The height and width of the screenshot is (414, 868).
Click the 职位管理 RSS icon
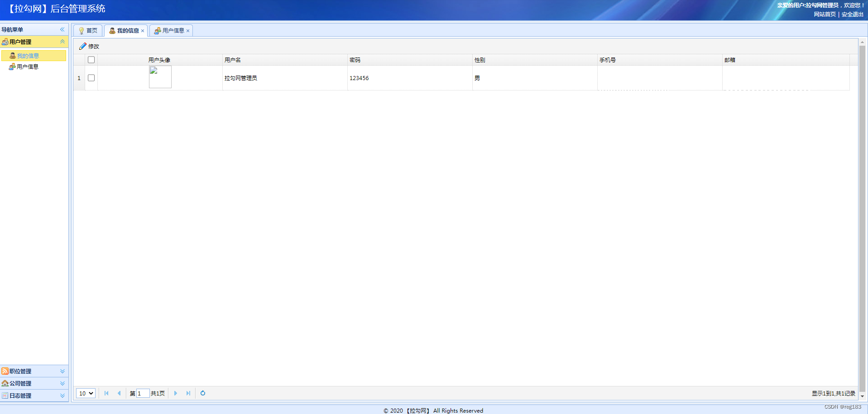point(5,371)
